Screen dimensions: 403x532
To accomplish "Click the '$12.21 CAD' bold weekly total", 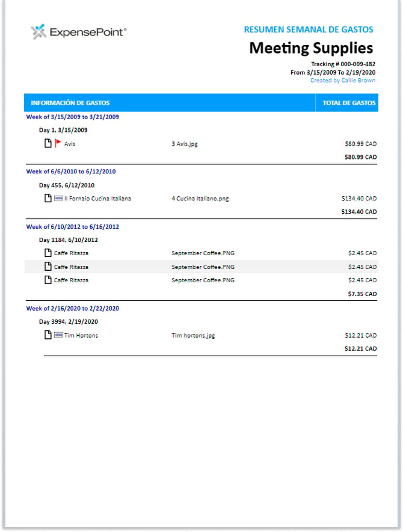I will tap(361, 349).
